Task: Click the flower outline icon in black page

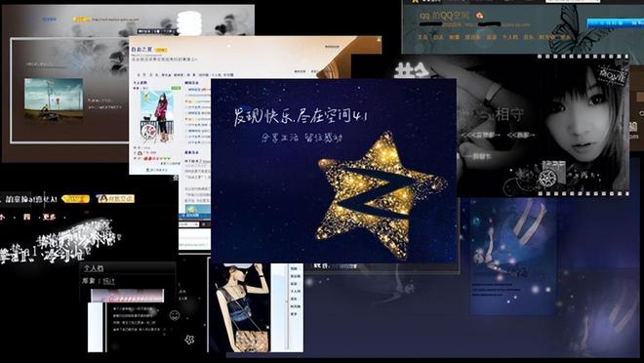Action: [189, 340]
